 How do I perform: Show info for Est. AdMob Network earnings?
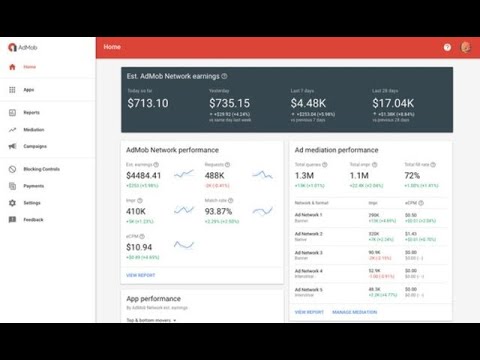(x=224, y=76)
